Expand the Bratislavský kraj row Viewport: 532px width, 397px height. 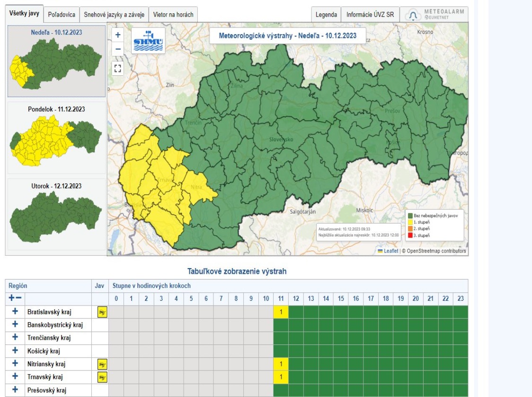15,311
